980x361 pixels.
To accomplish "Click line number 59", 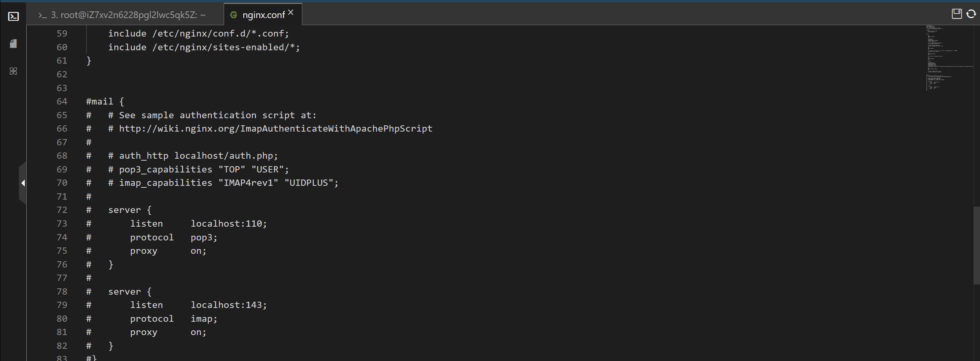I will 62,34.
